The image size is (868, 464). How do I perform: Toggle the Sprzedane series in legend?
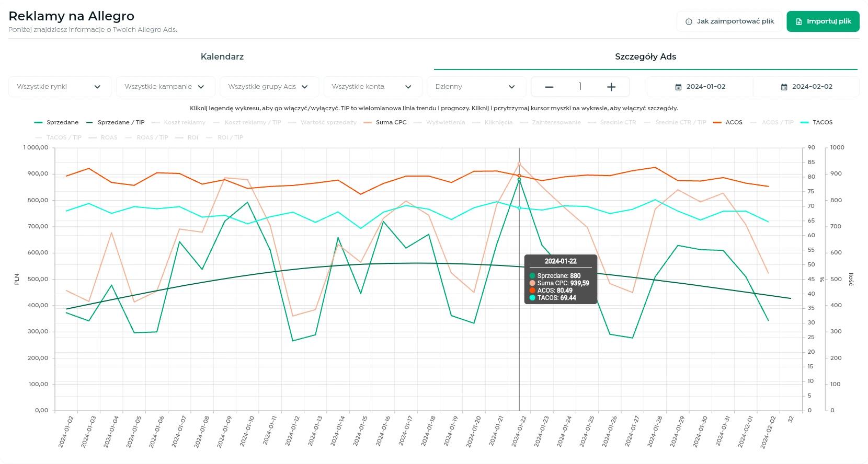[x=56, y=122]
